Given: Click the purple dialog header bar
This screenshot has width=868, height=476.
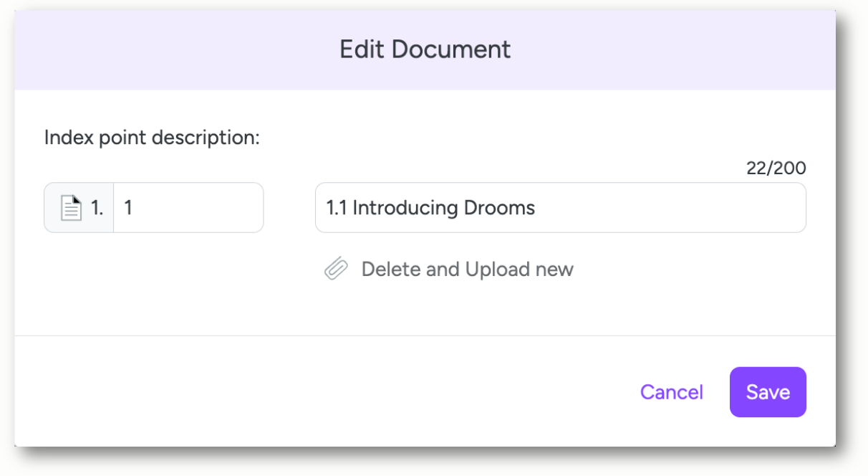Looking at the screenshot, I should coord(425,49).
